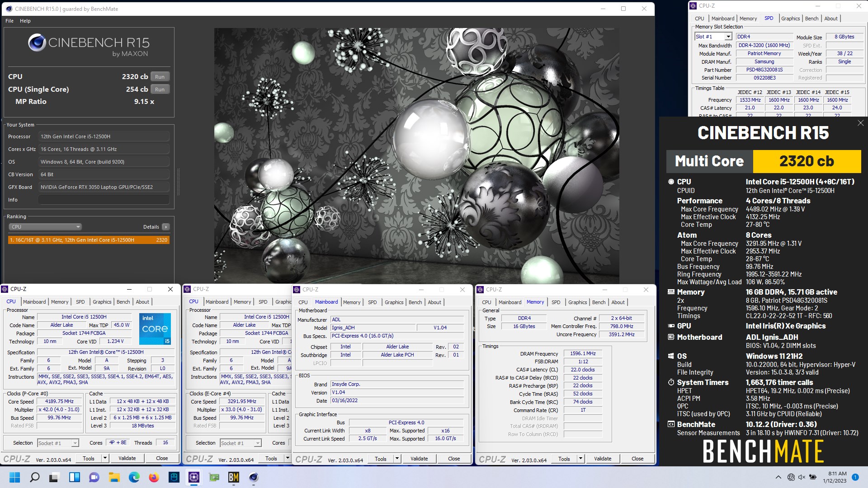The image size is (868, 488).
Task: Click 'Insyde Corp.' BIOS brand value
Action: (x=397, y=385)
